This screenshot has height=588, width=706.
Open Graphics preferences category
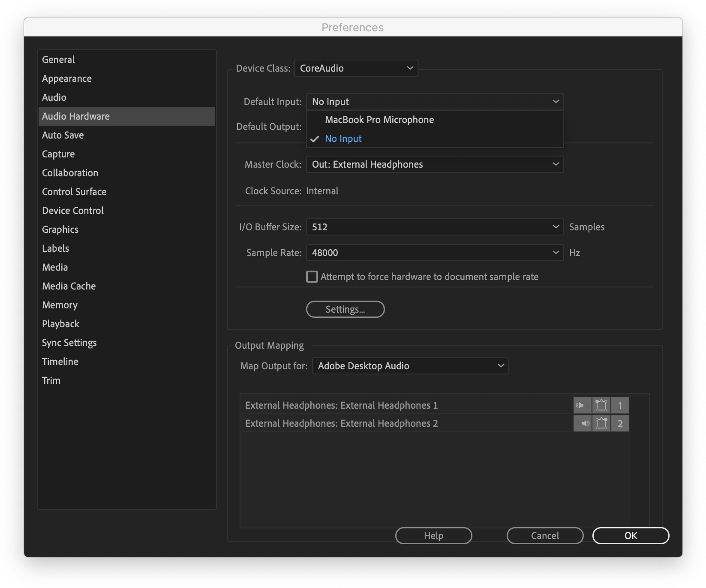127,229
